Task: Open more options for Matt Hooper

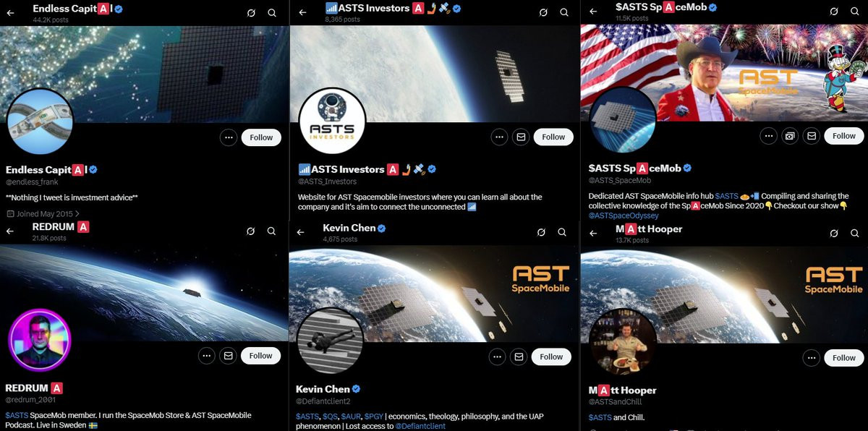Action: click(x=812, y=357)
